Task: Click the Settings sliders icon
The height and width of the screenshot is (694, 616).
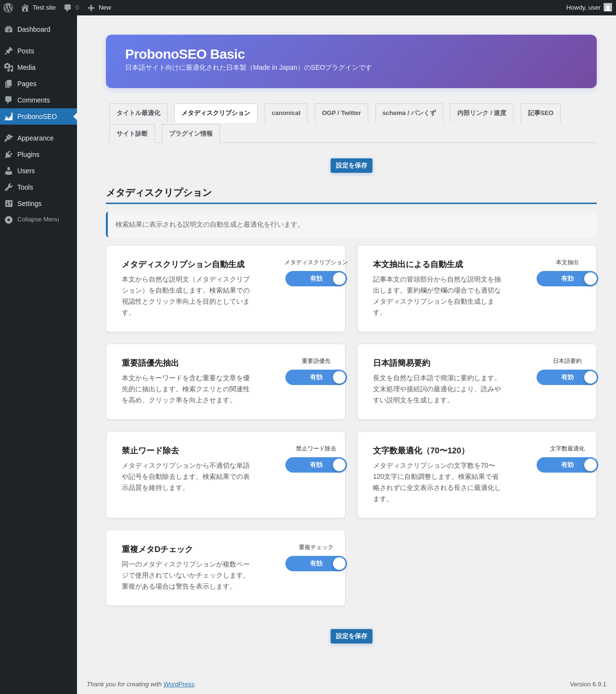Action: 9,204
